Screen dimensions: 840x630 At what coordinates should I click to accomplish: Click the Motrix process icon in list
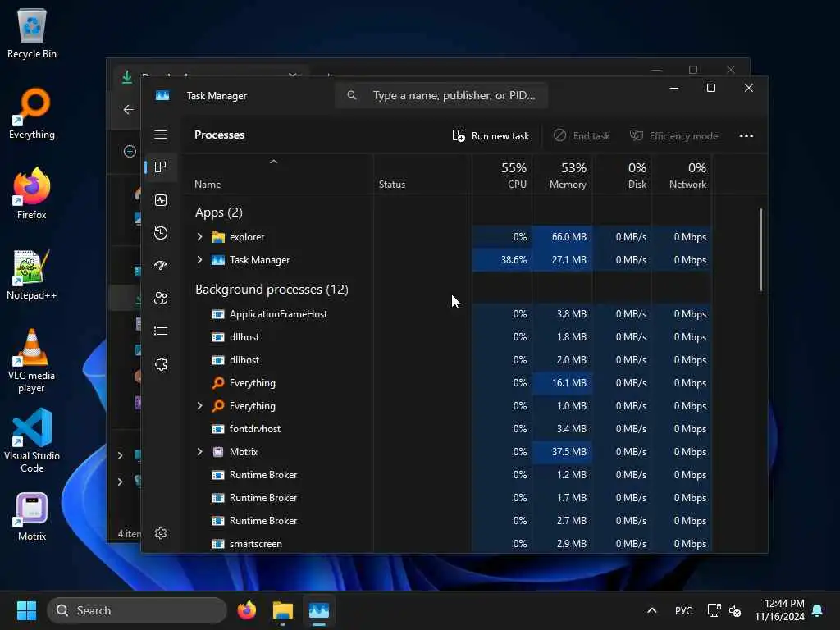[218, 452]
